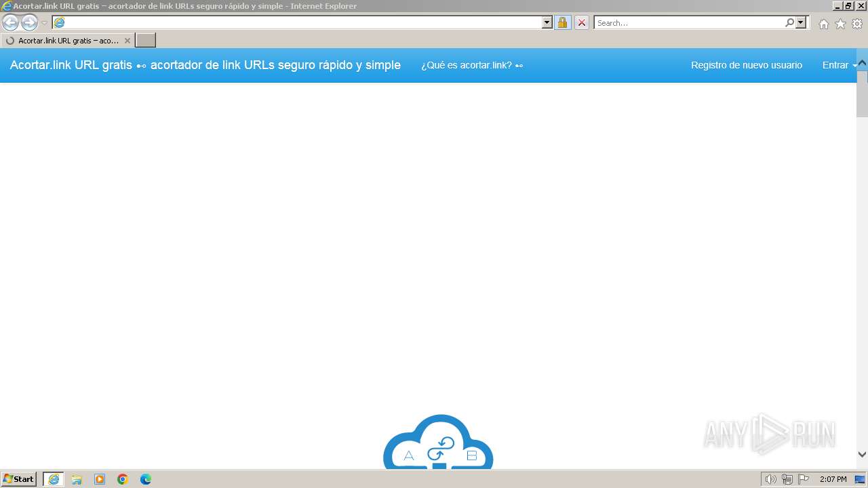Image resolution: width=868 pixels, height=488 pixels.
Task: Open the security lock report icon
Action: [562, 23]
